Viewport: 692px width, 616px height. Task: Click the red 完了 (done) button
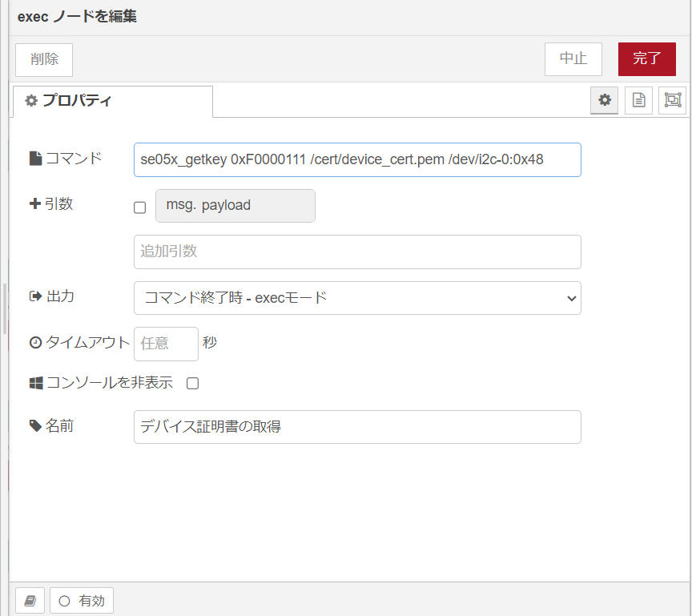(x=646, y=59)
